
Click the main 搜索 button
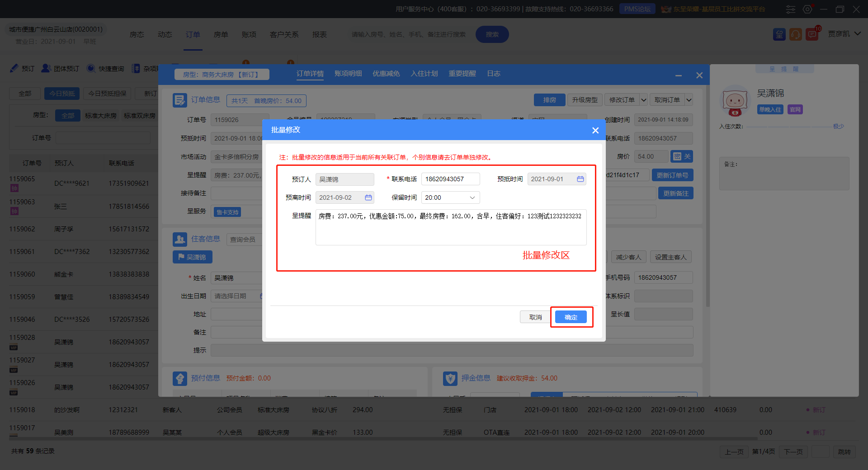point(492,34)
